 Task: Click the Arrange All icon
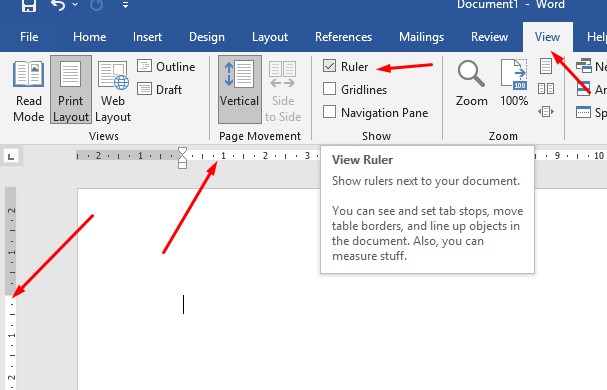(584, 89)
